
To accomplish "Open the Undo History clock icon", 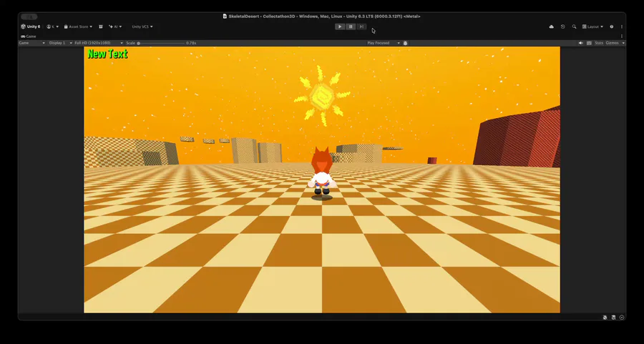I will click(x=562, y=26).
